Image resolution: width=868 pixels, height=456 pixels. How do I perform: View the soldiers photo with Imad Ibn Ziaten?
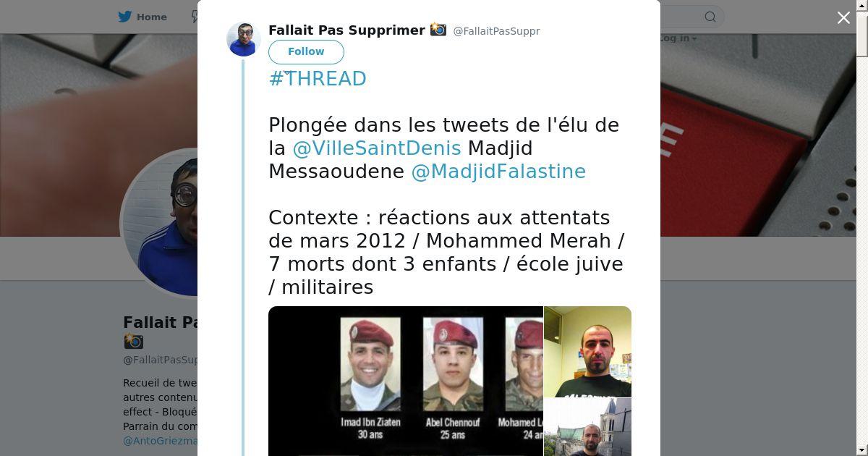pos(406,381)
